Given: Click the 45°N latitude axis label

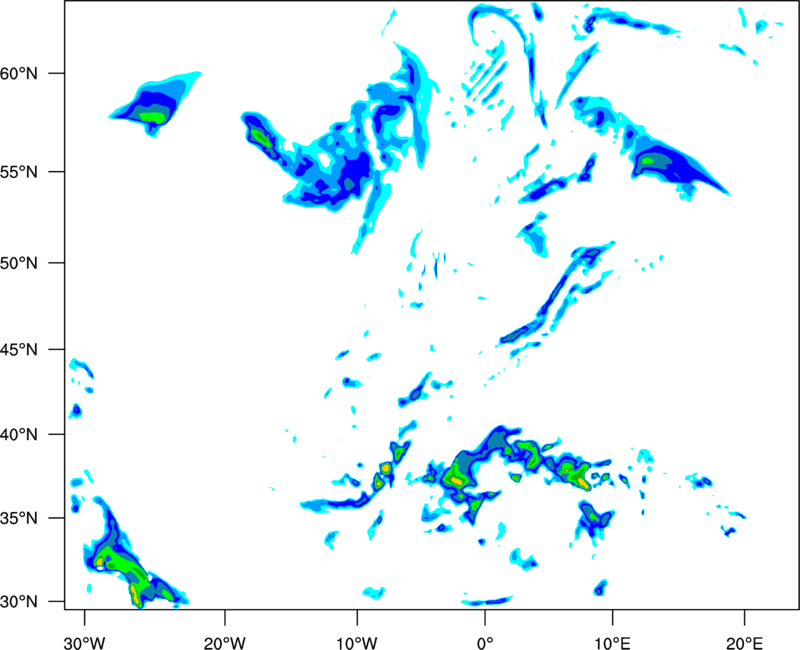Looking at the screenshot, I should coord(19,349).
